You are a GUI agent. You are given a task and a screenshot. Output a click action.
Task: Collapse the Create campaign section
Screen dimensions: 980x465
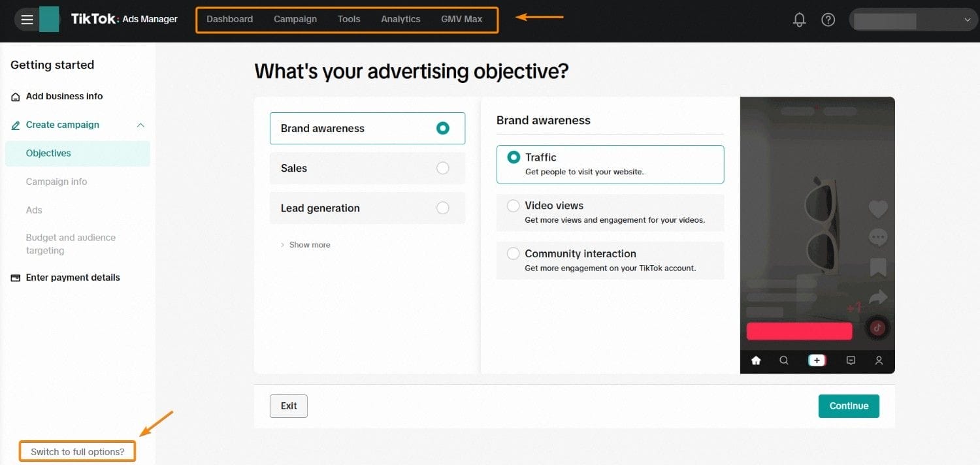(140, 125)
